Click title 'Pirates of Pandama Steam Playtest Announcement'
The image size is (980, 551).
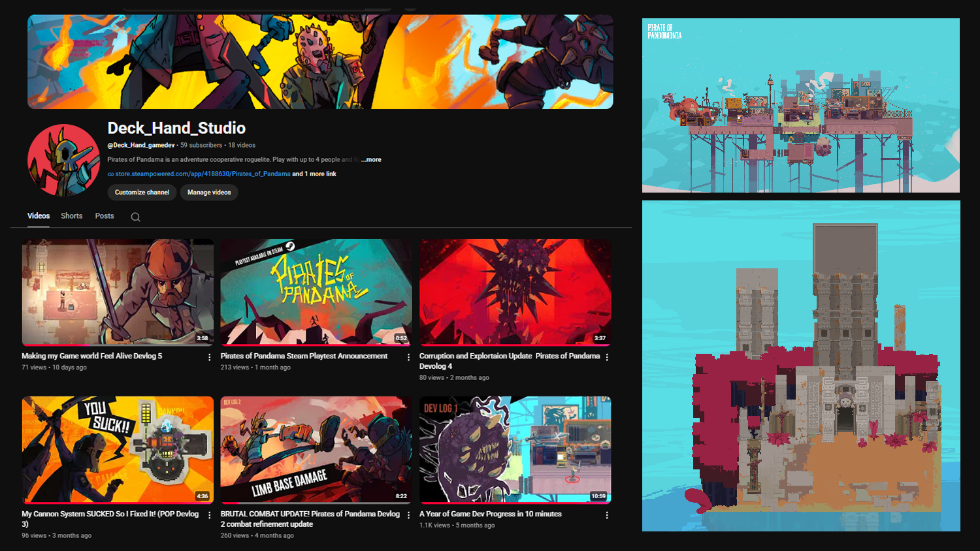pyautogui.click(x=304, y=356)
